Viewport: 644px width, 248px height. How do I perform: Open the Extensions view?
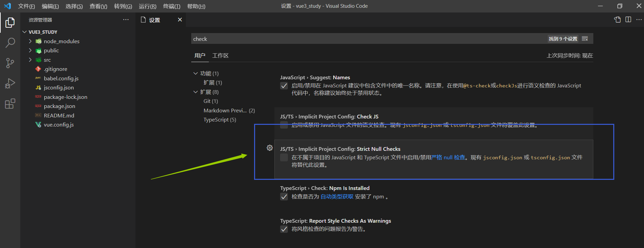(10, 104)
